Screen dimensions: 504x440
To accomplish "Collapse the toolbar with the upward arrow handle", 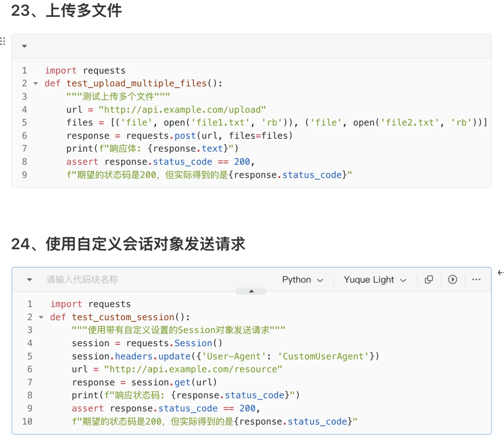I will (x=251, y=291).
